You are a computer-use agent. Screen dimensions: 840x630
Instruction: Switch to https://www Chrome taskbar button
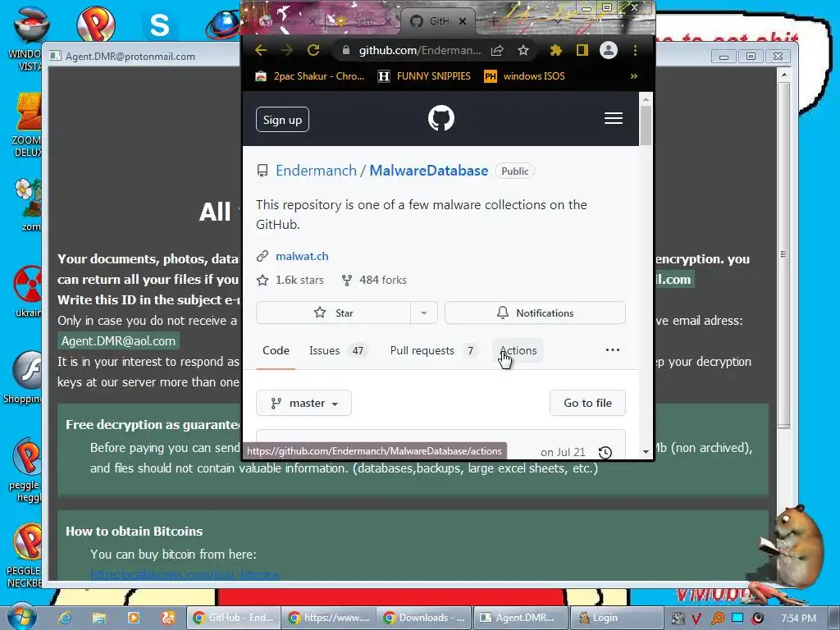point(329,618)
